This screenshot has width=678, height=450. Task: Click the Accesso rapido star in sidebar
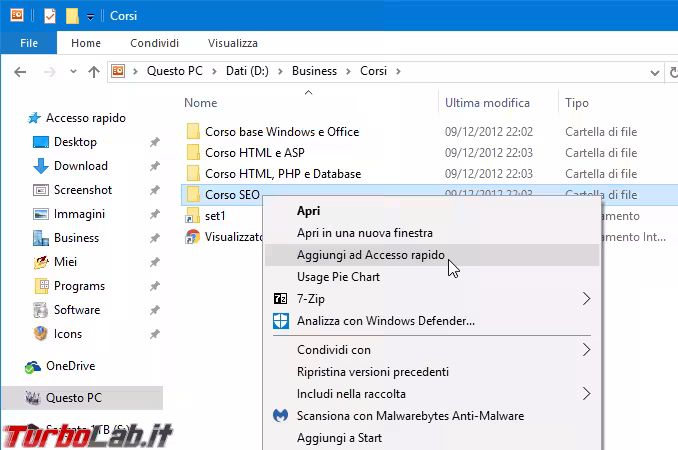coord(34,118)
